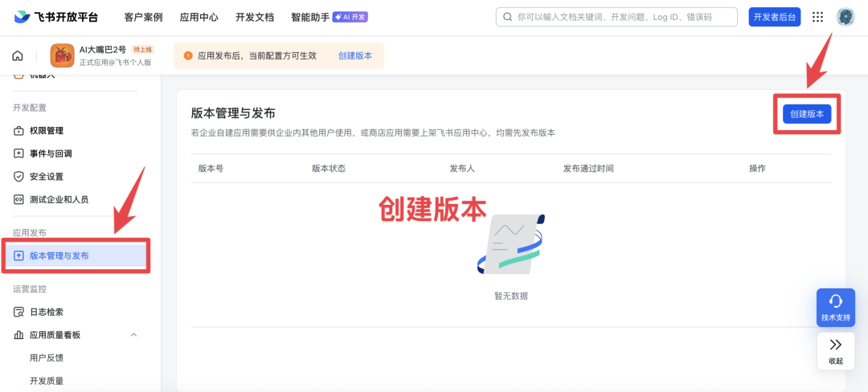Click 技术支持 headset button

[835, 307]
